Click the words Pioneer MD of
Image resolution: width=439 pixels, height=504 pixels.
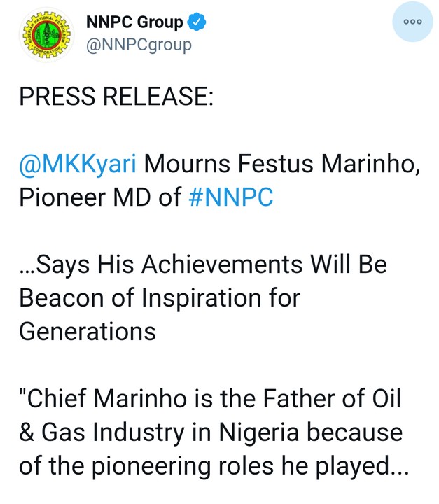(x=100, y=198)
